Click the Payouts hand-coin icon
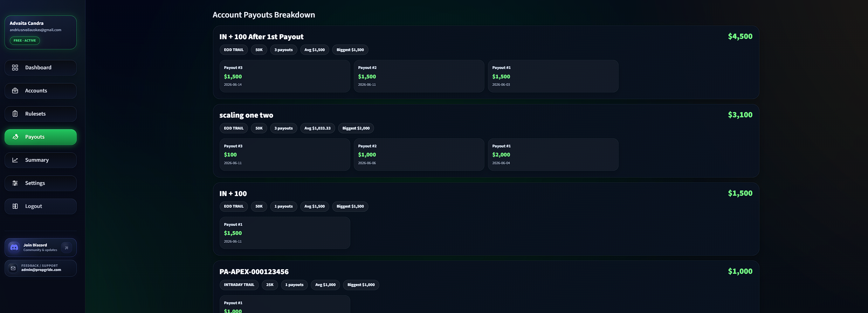The image size is (868, 313). 15,137
